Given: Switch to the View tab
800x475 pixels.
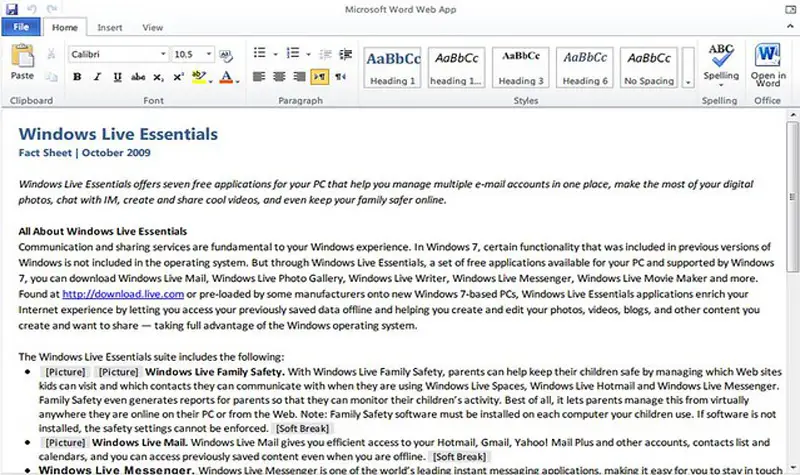Looking at the screenshot, I should 153,28.
